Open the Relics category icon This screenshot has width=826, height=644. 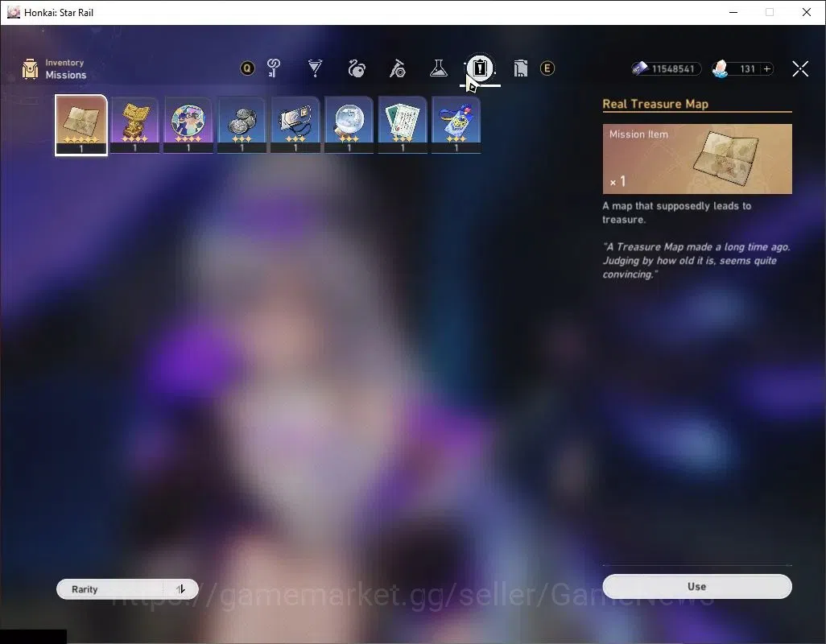[x=357, y=68]
